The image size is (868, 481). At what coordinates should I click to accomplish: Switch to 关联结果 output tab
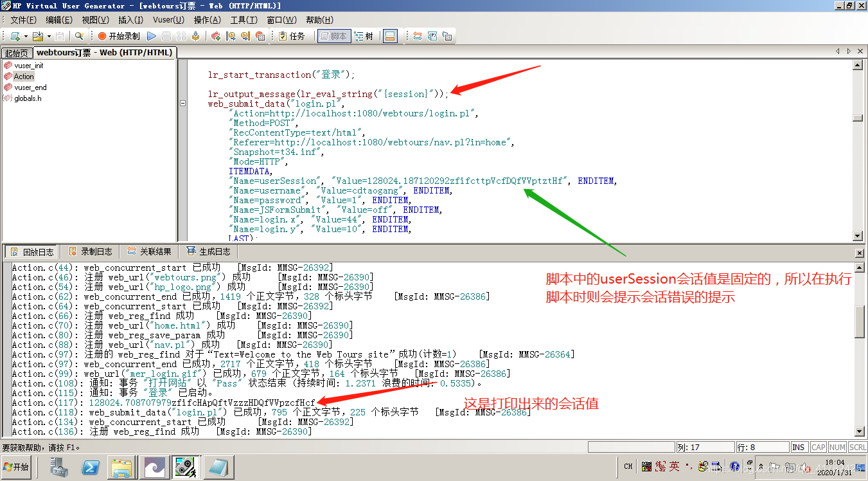149,251
